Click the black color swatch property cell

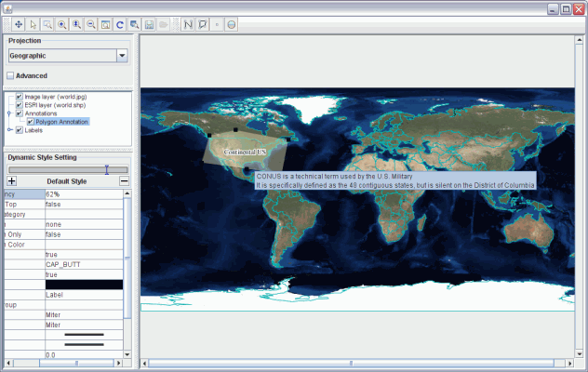click(82, 285)
